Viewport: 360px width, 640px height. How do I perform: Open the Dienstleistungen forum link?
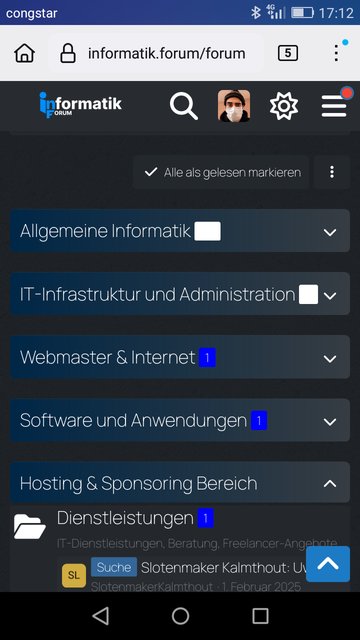pos(125,518)
